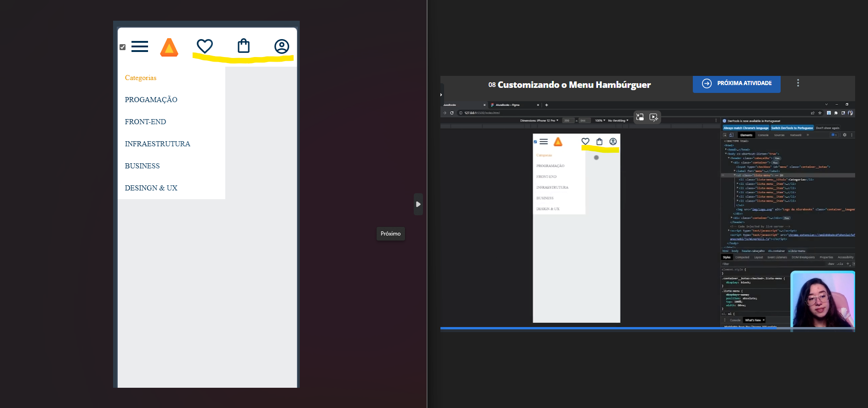Expand the head node in DOM tree

(726, 149)
